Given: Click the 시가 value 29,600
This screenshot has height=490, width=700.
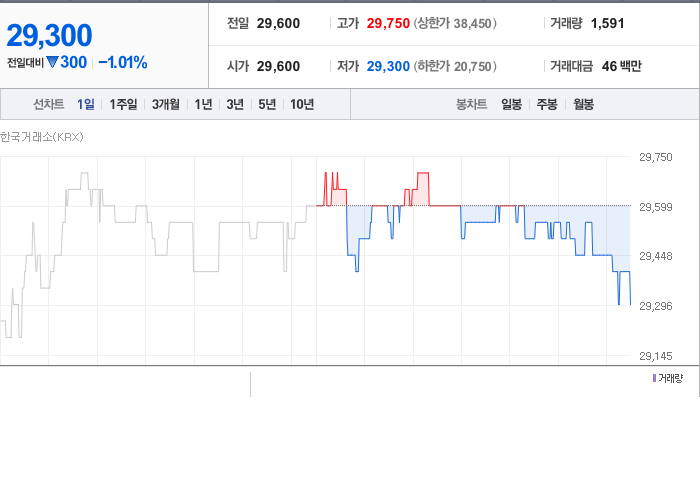Looking at the screenshot, I should (278, 66).
